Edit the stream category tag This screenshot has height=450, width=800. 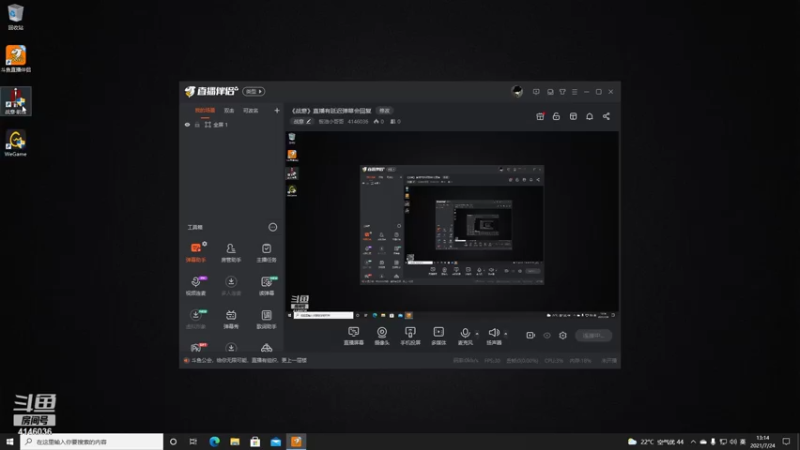point(302,121)
